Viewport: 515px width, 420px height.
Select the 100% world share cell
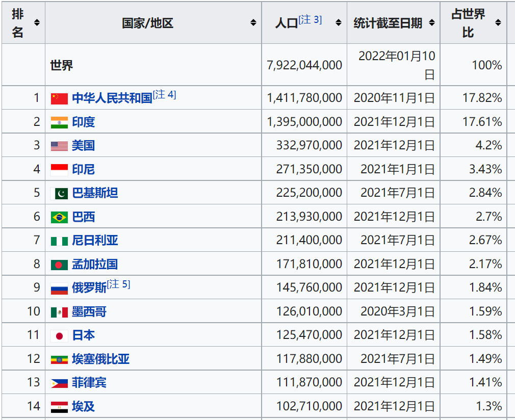pyautogui.click(x=487, y=65)
